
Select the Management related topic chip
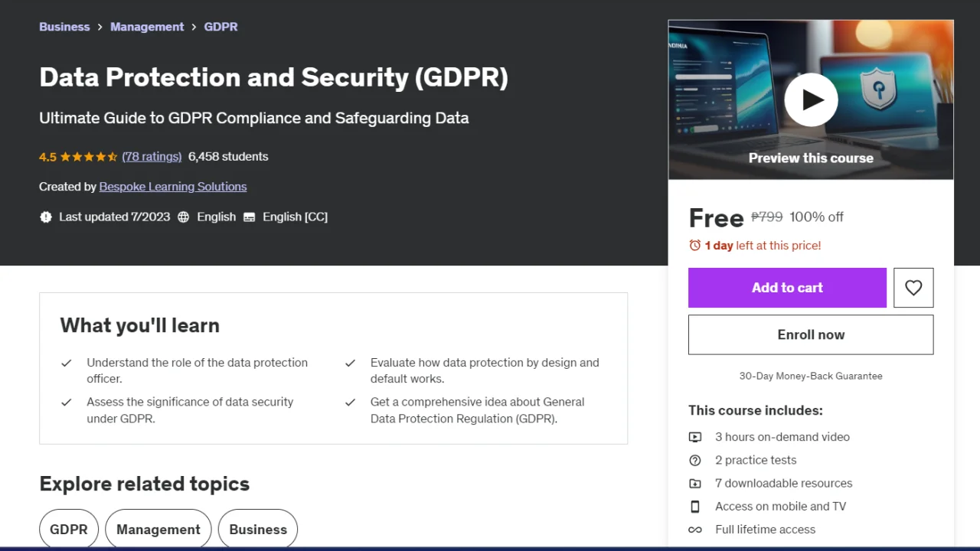pyautogui.click(x=158, y=529)
